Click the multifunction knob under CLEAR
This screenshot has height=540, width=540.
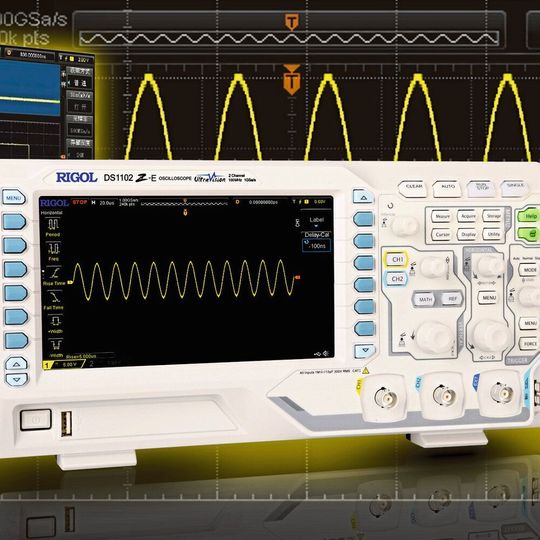tap(405, 226)
